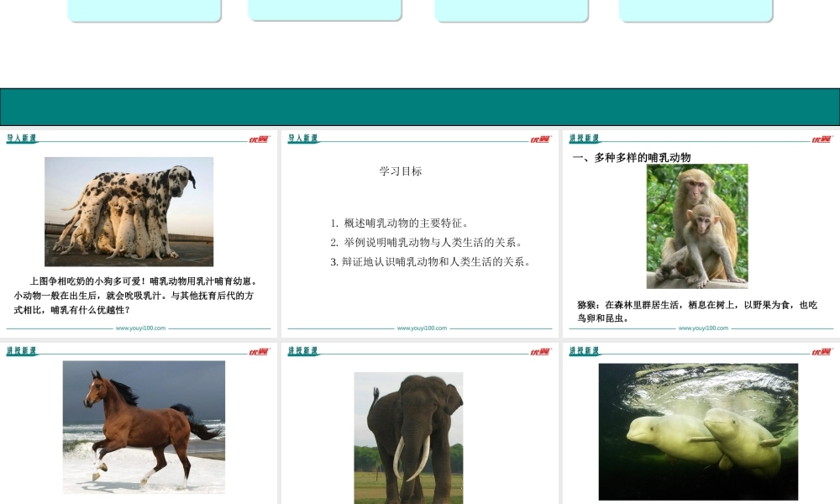The width and height of the screenshot is (840, 504).
Task: Select the beluga whales underwater photo
Action: (698, 432)
